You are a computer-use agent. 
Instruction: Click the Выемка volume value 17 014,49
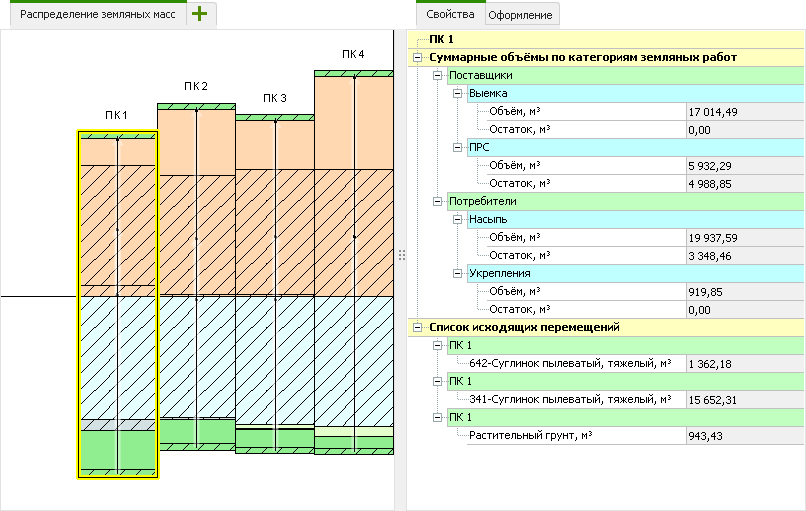[743, 111]
